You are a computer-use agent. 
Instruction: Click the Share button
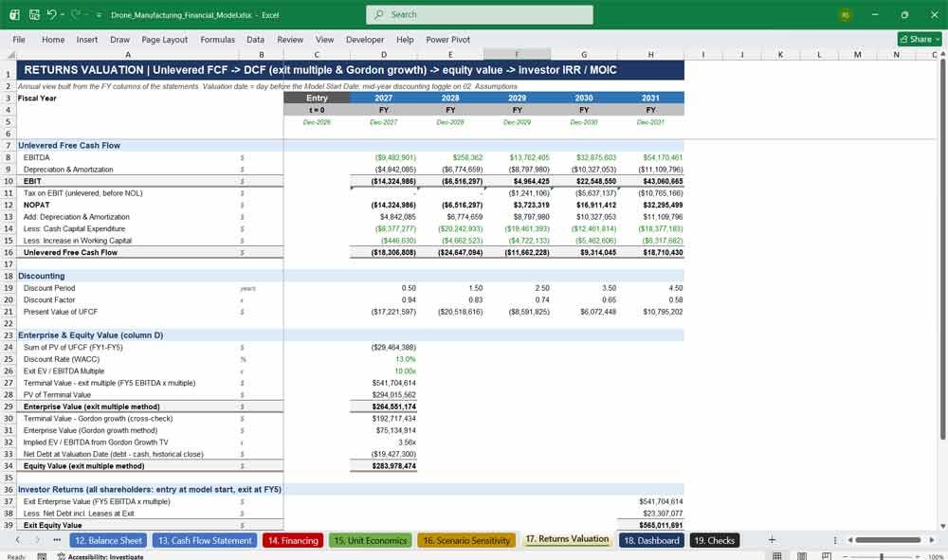(920, 39)
